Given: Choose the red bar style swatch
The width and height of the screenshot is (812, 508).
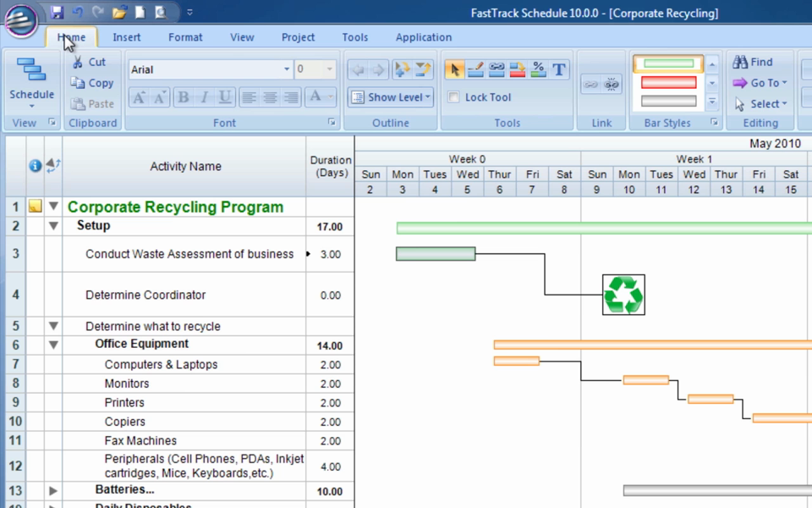Looking at the screenshot, I should [668, 82].
